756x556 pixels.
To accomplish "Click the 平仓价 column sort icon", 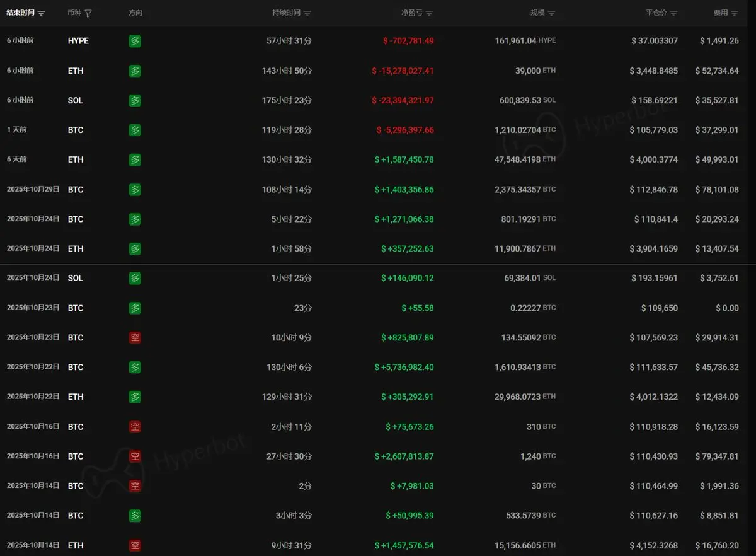I will pyautogui.click(x=673, y=13).
